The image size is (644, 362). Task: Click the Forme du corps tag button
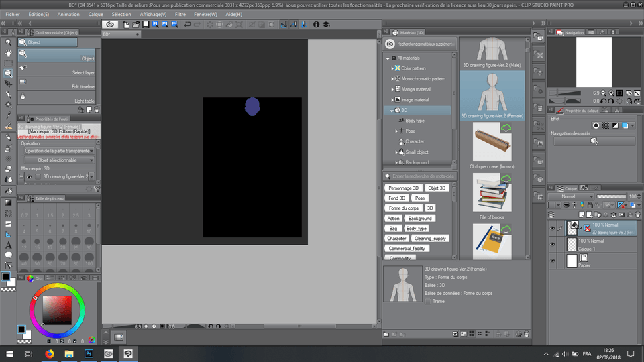(404, 208)
